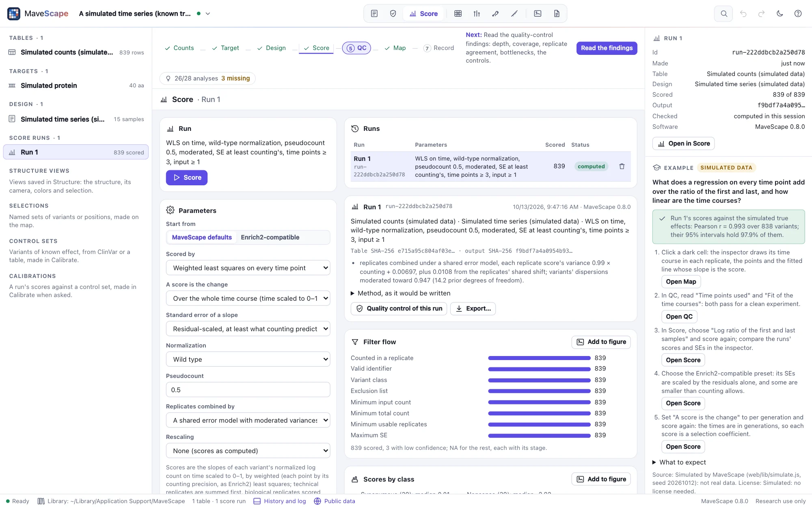This screenshot has width=812, height=508.
Task: Open History and log in status bar
Action: point(280,501)
